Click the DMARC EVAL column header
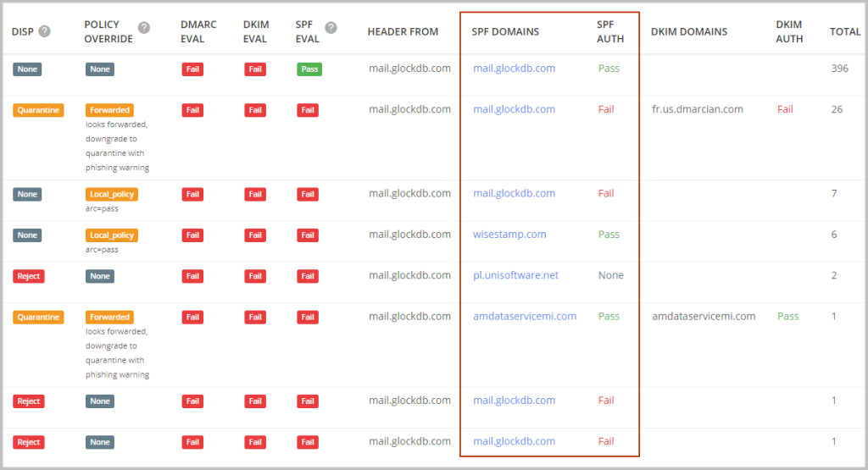 click(198, 32)
